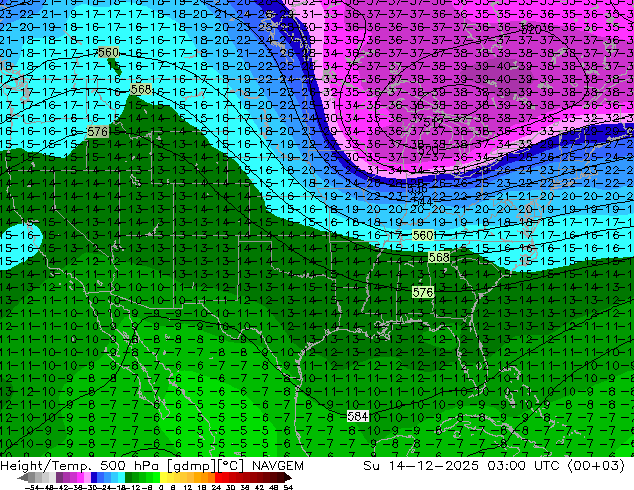Click the bright red swatch in the legend

pyautogui.click(x=218, y=478)
